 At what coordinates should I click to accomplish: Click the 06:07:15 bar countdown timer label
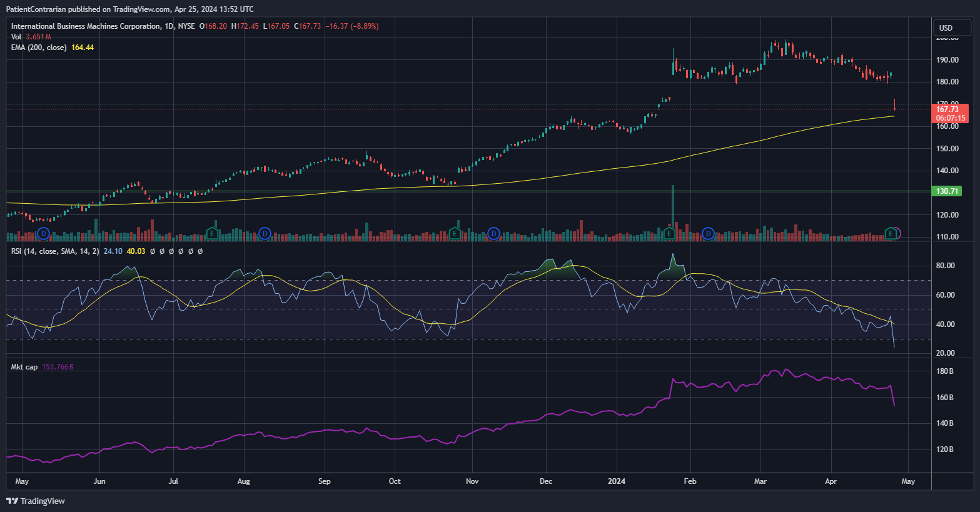point(951,118)
